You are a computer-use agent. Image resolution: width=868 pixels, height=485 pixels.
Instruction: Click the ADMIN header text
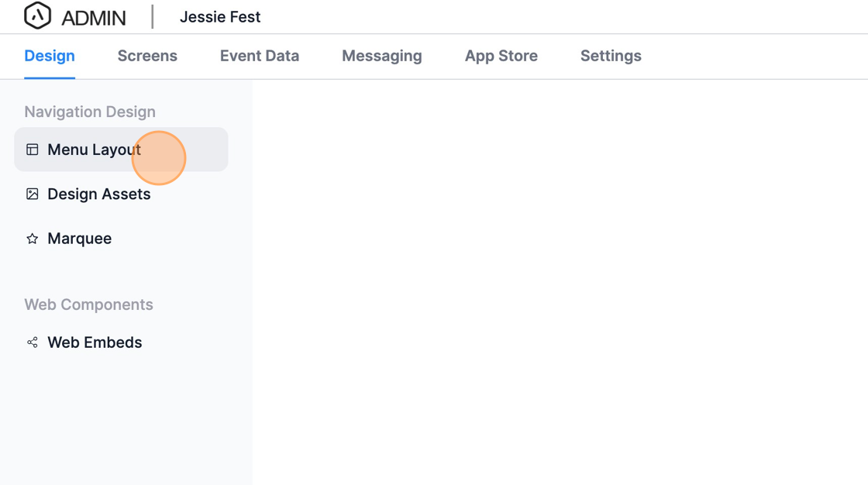(94, 17)
